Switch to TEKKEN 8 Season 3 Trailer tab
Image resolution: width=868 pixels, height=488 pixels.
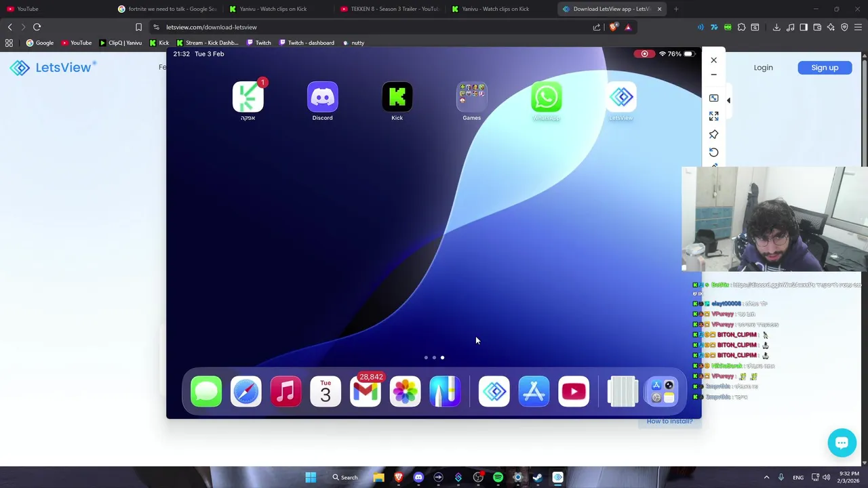point(390,9)
